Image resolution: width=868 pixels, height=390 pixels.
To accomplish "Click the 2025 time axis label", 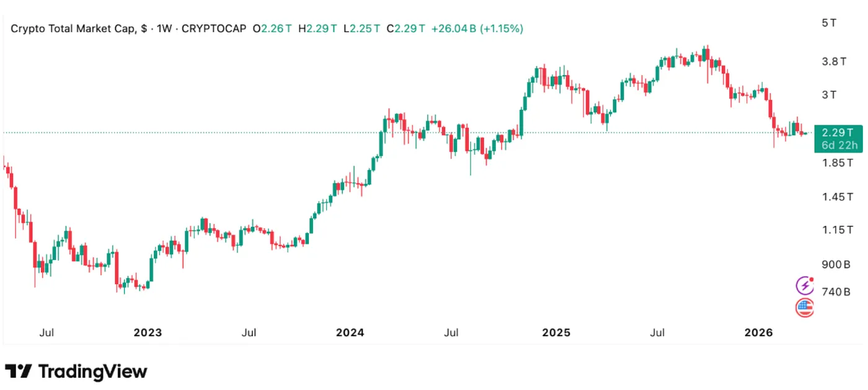I will [x=556, y=332].
